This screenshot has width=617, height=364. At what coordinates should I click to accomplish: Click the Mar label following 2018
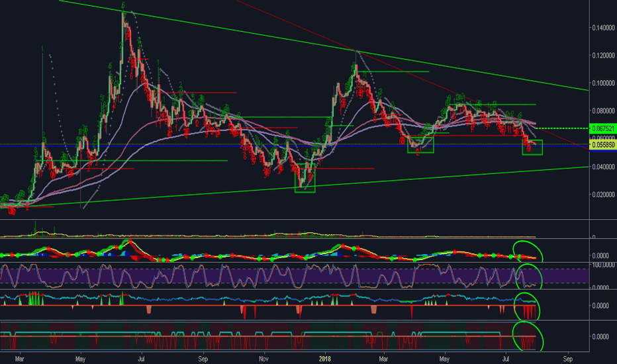[383, 359]
